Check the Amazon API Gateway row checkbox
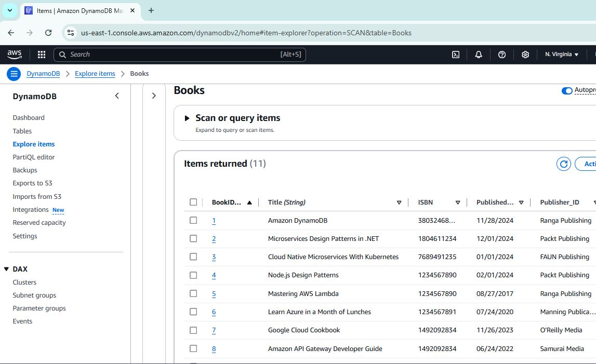The width and height of the screenshot is (596, 364). click(193, 348)
